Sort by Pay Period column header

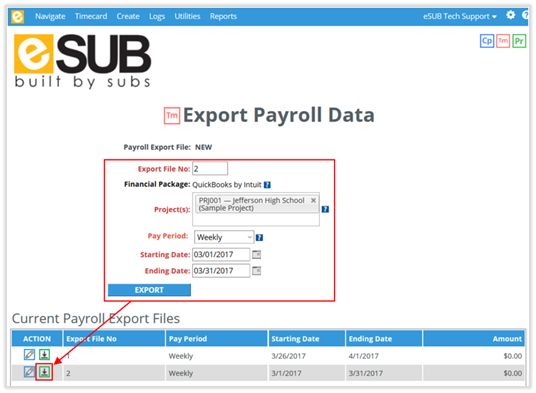(x=217, y=339)
